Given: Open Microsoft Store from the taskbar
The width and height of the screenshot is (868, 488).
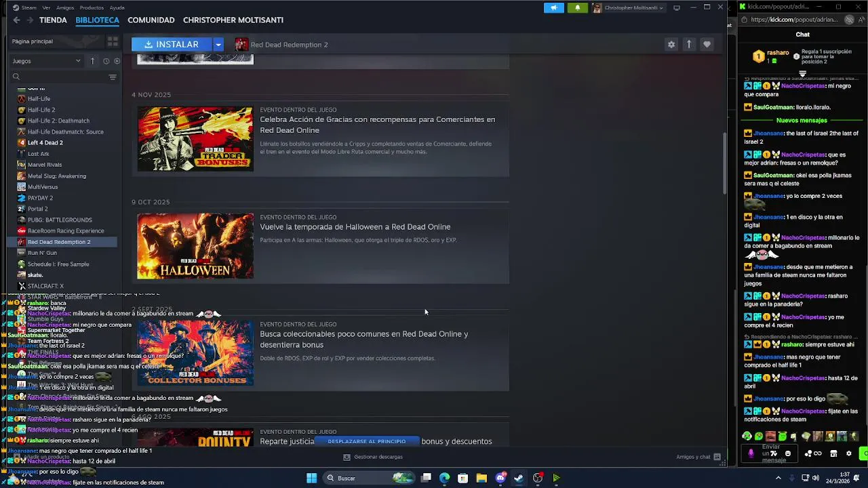Looking at the screenshot, I should (x=462, y=478).
